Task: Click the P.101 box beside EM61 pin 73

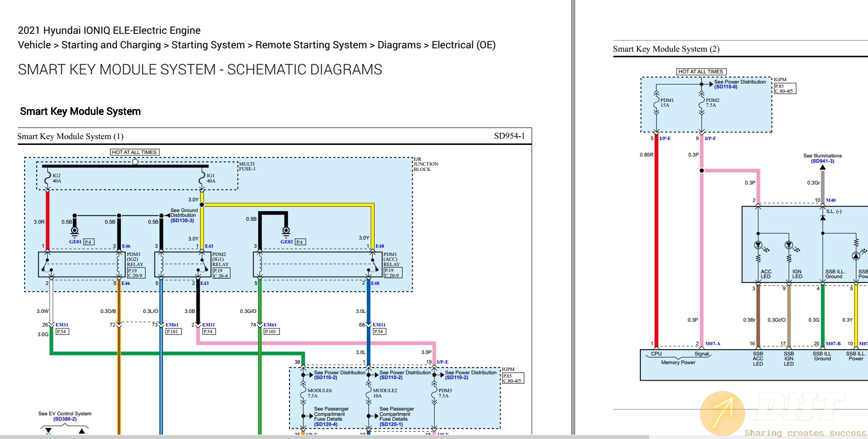Action: 174,332
